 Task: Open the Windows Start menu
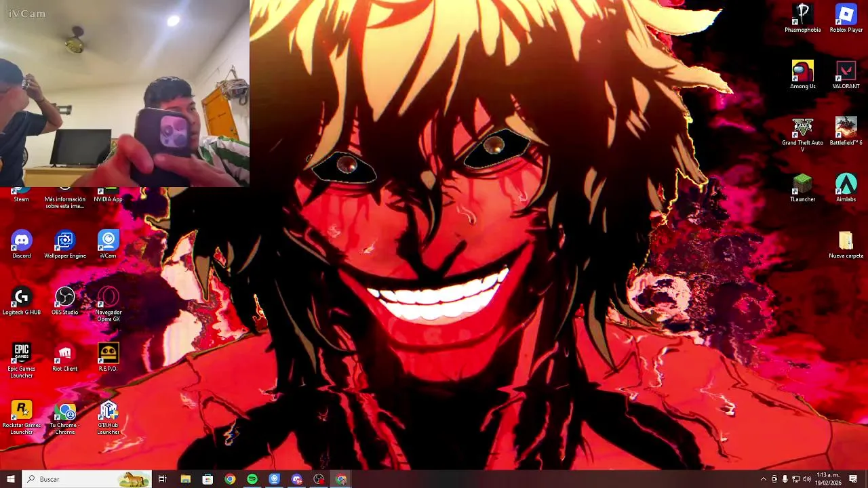pos(11,479)
